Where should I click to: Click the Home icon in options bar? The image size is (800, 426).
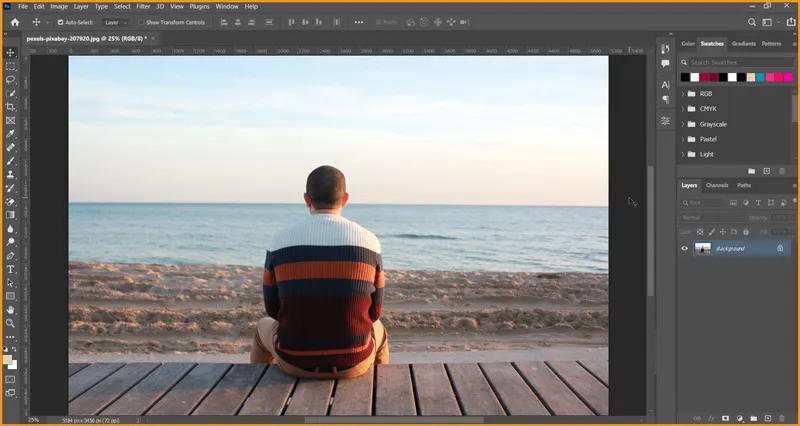click(14, 22)
